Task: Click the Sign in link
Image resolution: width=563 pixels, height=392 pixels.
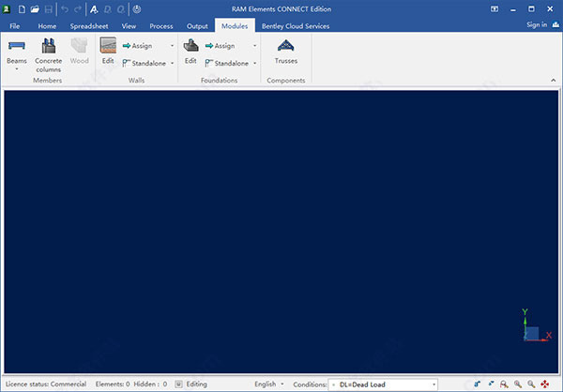Action: click(x=537, y=24)
